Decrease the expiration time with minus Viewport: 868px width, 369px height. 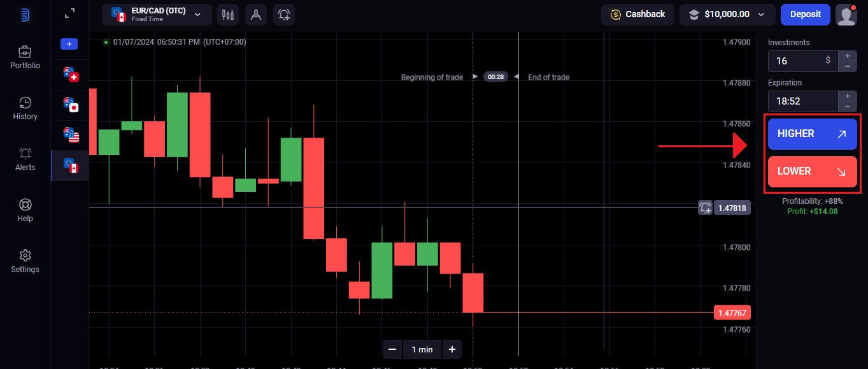click(847, 106)
